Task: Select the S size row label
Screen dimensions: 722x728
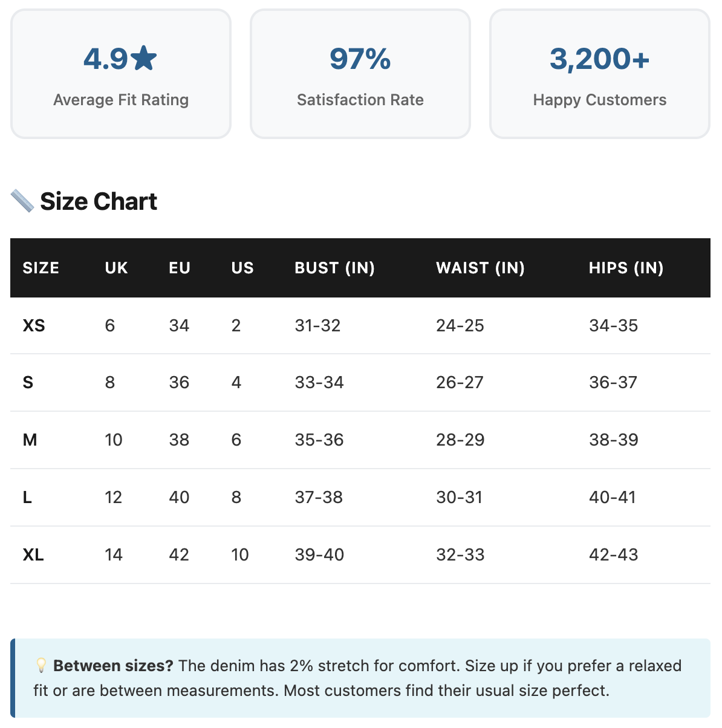Action: tap(28, 382)
